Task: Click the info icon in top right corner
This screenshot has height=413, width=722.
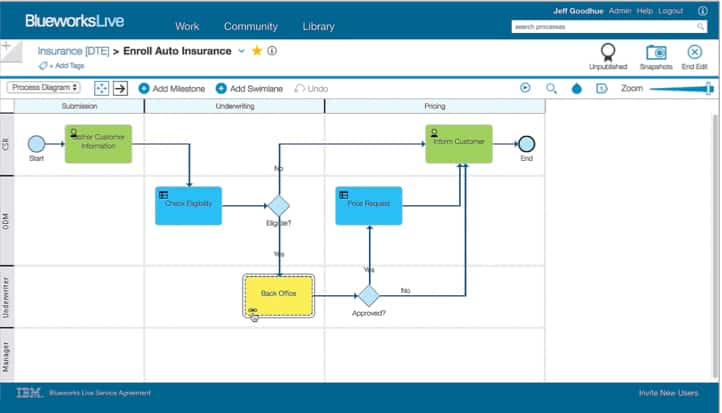Action: [703, 11]
